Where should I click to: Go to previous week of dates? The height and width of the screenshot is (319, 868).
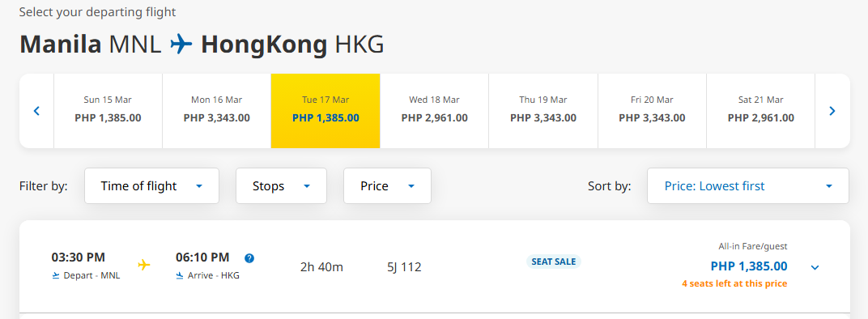tap(36, 111)
